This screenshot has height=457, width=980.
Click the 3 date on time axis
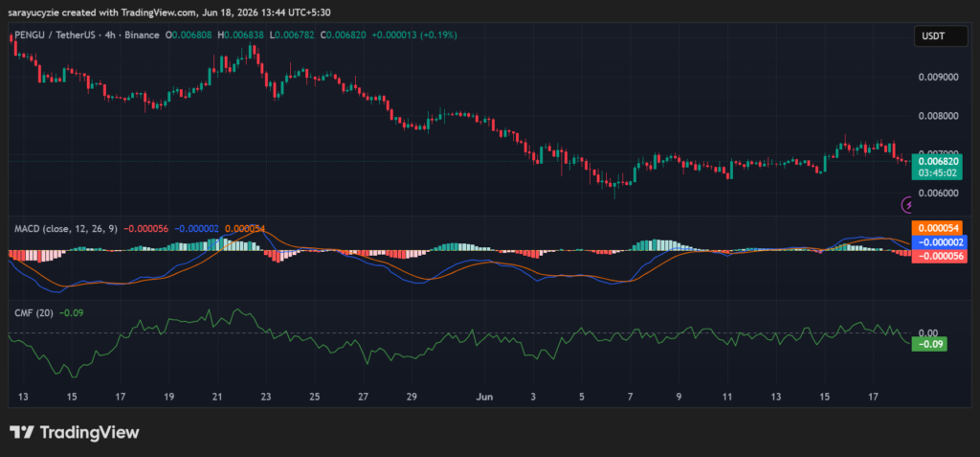click(533, 397)
